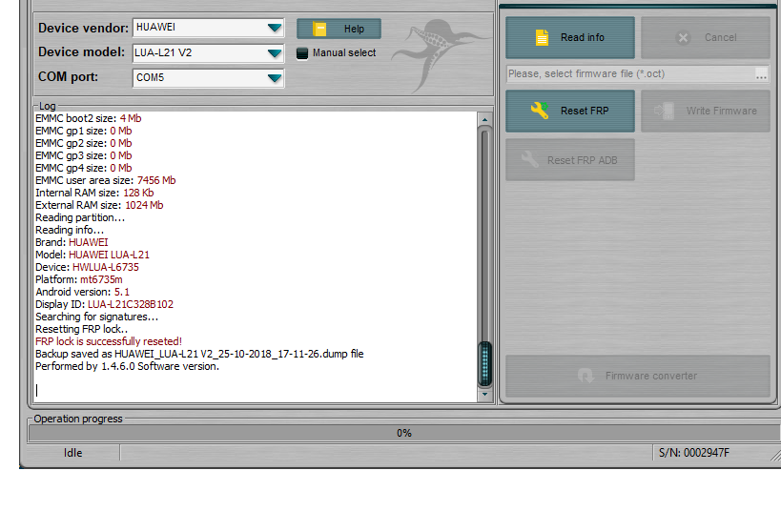Click the 'Brand: HUAWEI' log line
Image resolution: width=781 pixels, height=532 pixels.
click(x=72, y=242)
